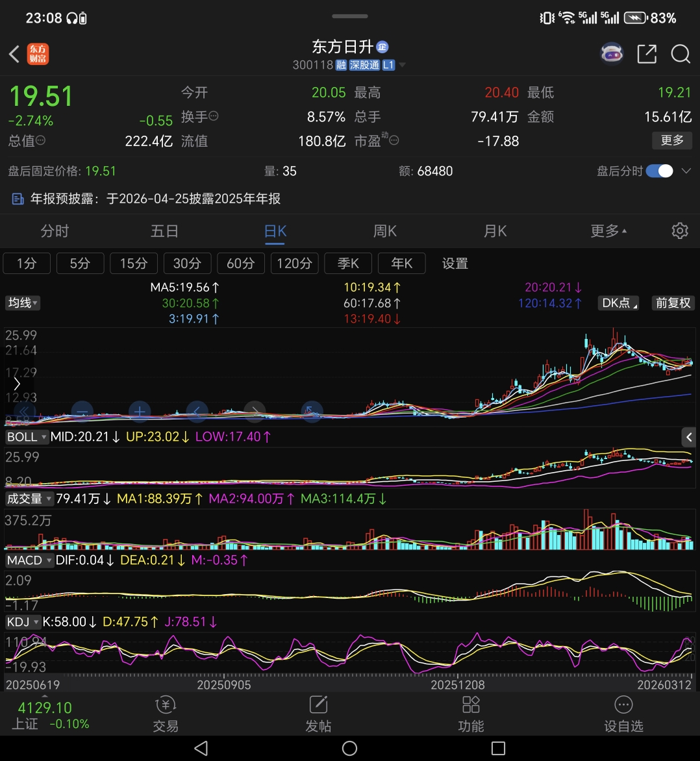This screenshot has height=761, width=700.
Task: Open the 成交量 indicator dropdown
Action: point(29,499)
